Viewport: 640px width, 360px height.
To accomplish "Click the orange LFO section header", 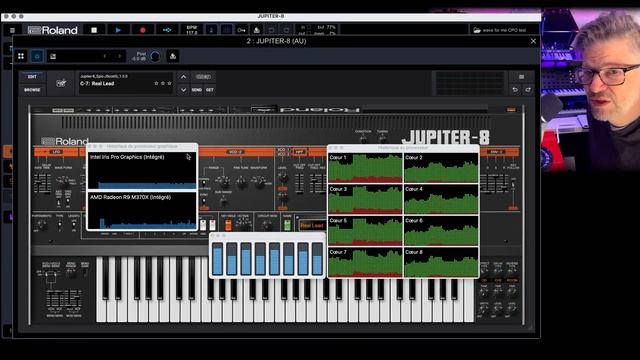I will [56, 152].
